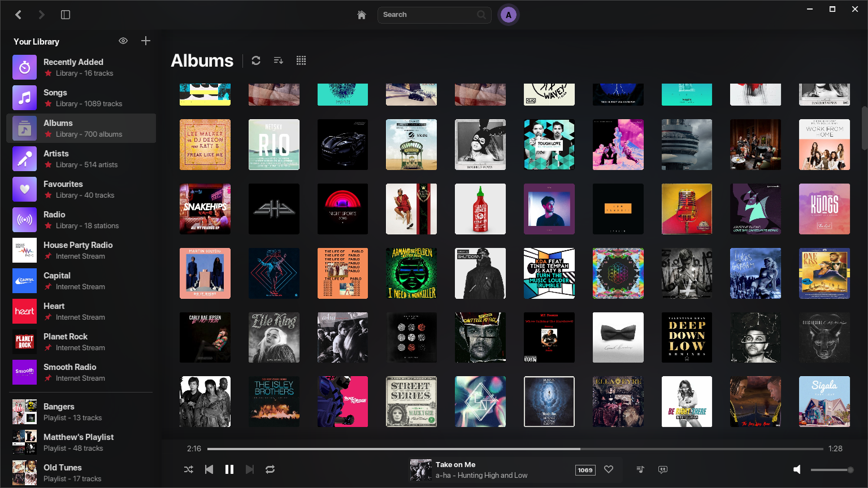Screen dimensions: 868x488
Task: Pause the current track
Action: coord(229,469)
